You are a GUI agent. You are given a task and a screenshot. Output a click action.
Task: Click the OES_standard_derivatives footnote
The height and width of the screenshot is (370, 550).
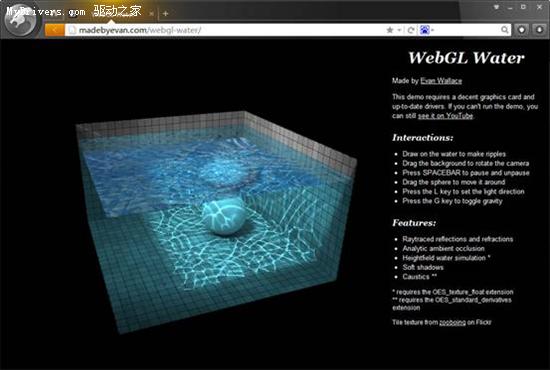click(452, 304)
